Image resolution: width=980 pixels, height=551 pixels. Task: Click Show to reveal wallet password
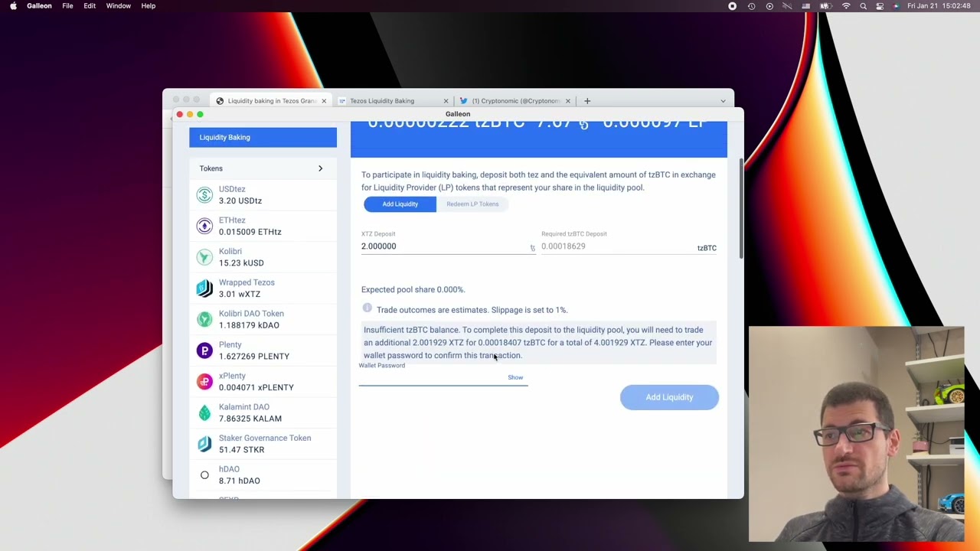[x=515, y=377]
